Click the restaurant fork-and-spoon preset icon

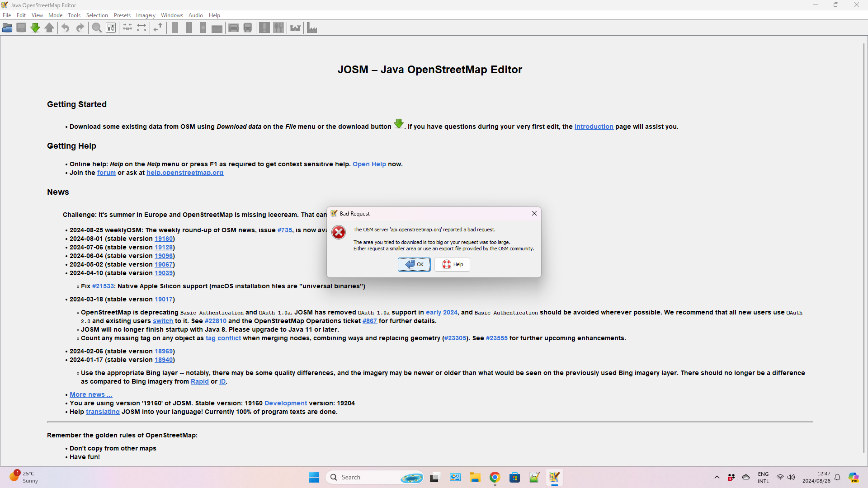[x=278, y=28]
